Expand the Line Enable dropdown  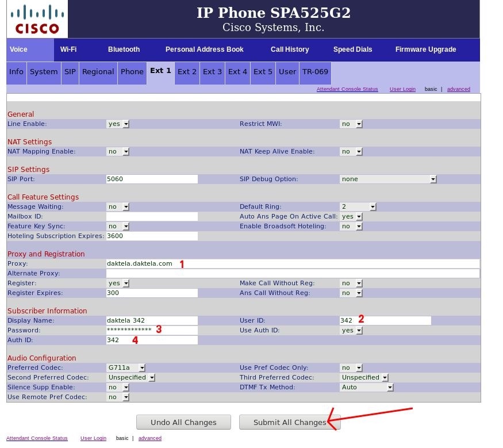(118, 124)
